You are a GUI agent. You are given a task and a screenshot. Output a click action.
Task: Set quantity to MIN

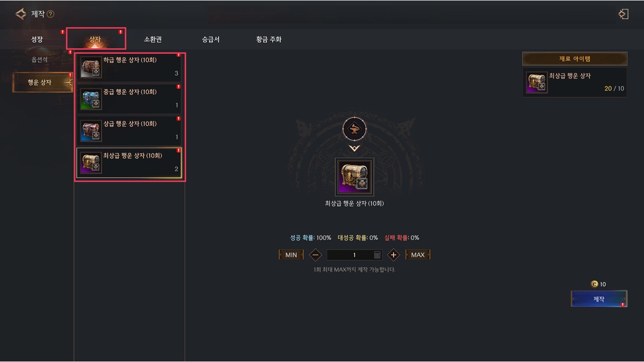[291, 255]
